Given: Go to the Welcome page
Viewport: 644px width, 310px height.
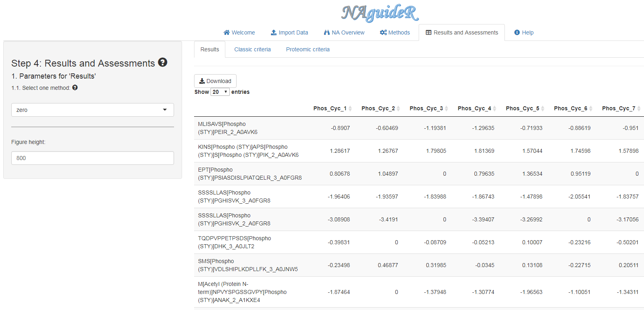Looking at the screenshot, I should 239,32.
